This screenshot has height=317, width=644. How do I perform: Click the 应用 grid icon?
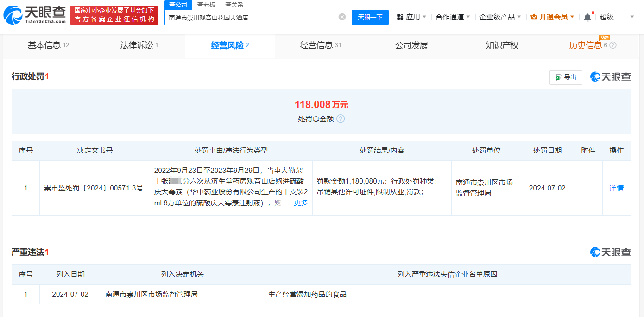399,17
